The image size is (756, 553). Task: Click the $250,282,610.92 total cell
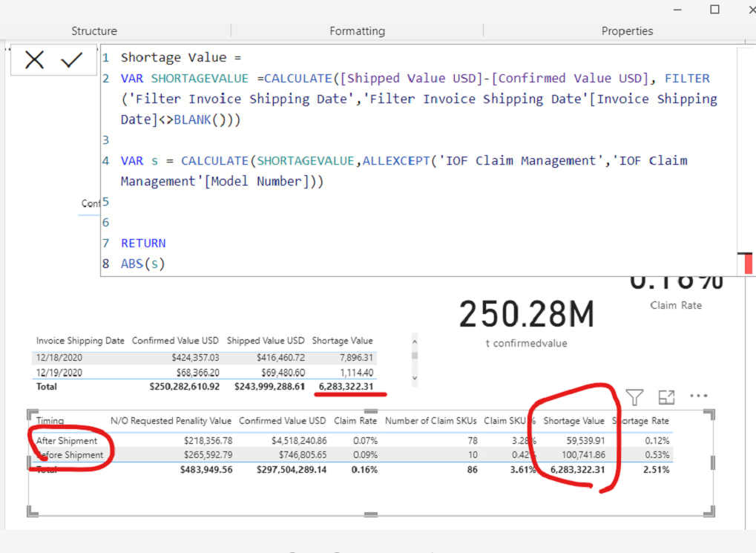184,387
